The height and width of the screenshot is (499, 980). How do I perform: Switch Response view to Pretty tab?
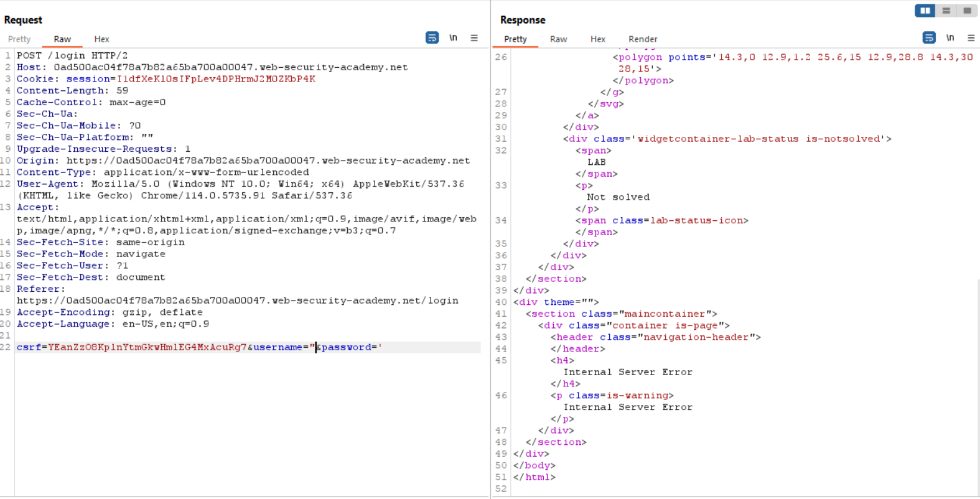pyautogui.click(x=515, y=39)
